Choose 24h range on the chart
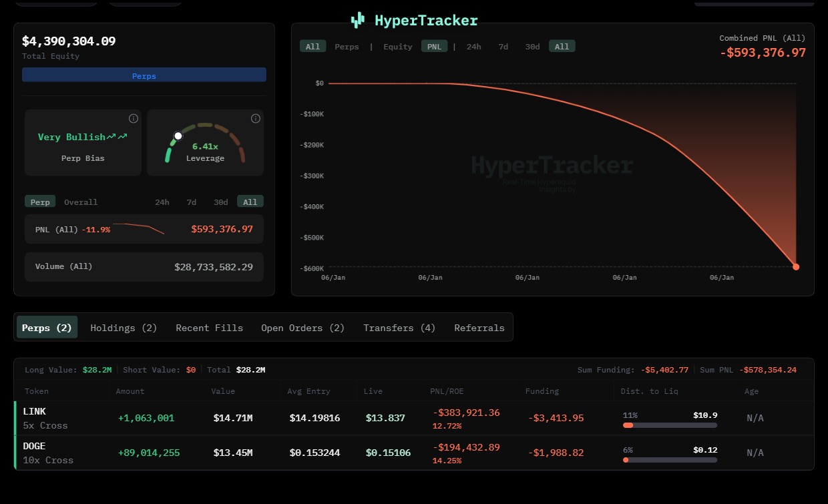The width and height of the screenshot is (828, 504). (473, 46)
